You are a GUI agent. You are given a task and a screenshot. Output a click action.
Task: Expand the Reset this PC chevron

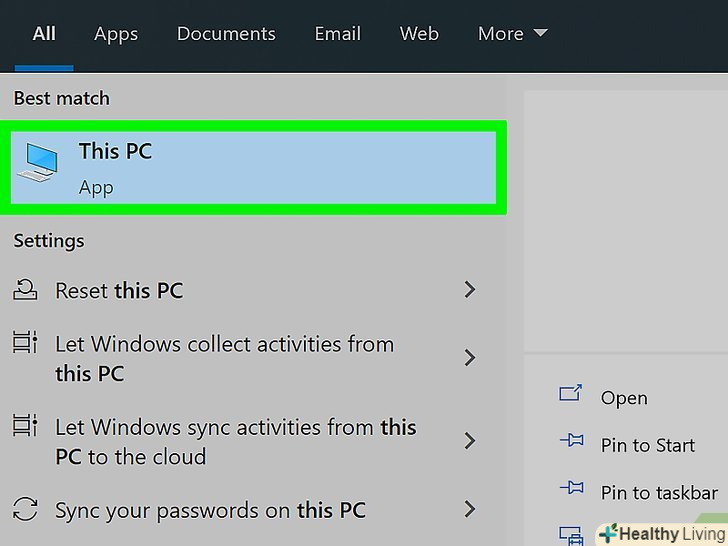470,290
